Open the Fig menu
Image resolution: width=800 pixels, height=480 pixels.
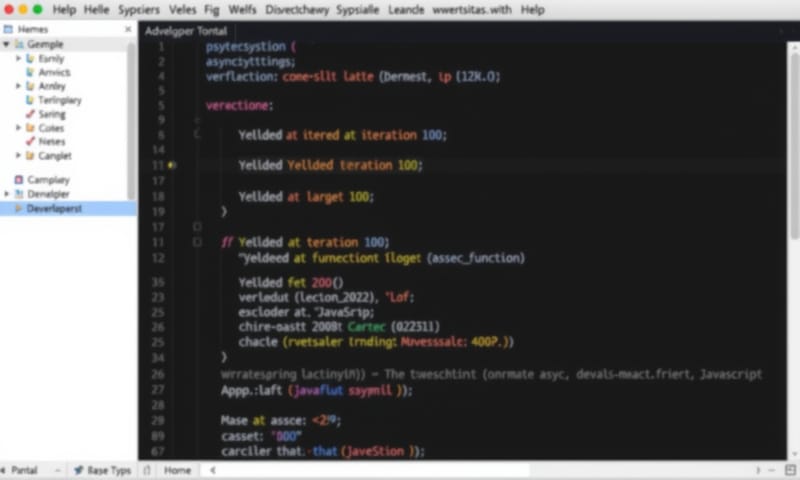(212, 10)
